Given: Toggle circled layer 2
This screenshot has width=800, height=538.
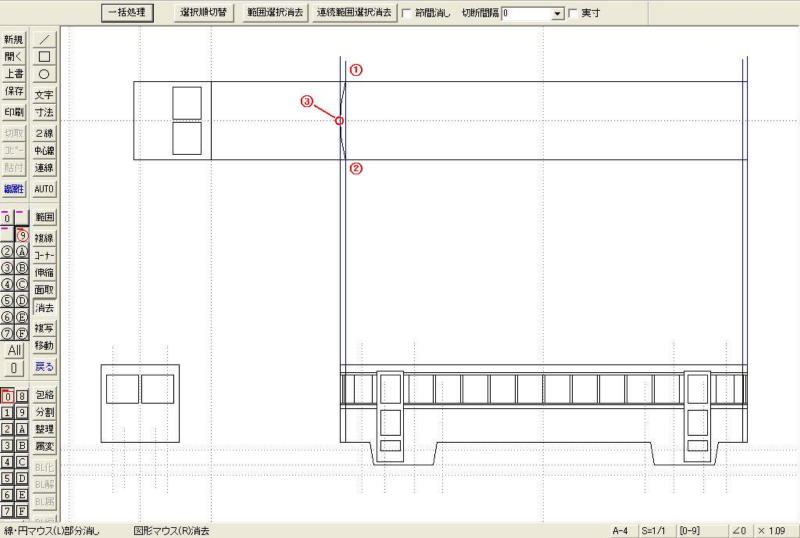Looking at the screenshot, I should coord(7,252).
